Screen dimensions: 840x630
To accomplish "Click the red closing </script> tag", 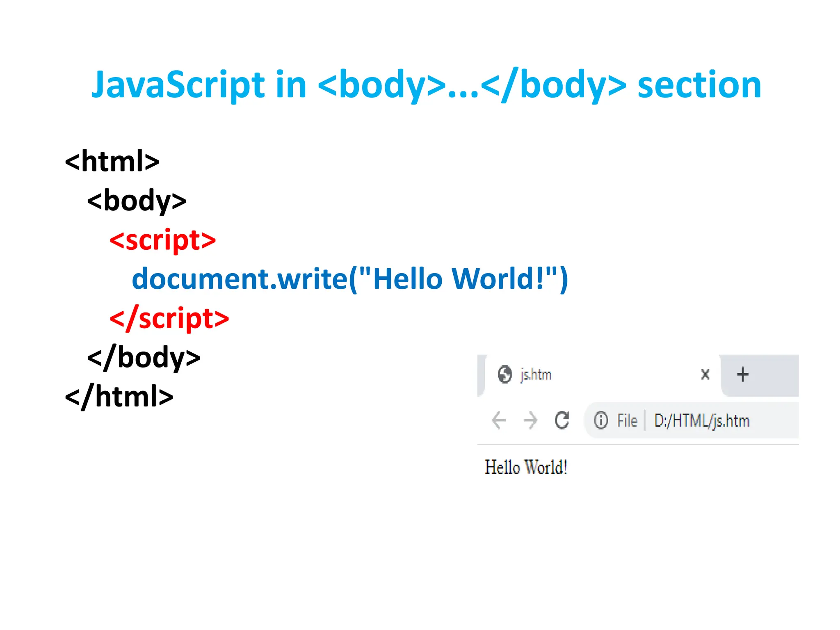I will 169,318.
